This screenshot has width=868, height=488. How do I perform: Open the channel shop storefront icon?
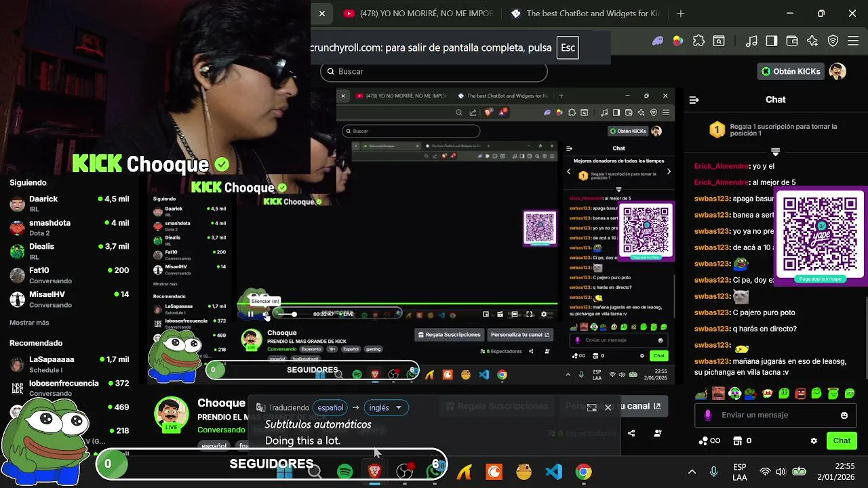click(738, 441)
